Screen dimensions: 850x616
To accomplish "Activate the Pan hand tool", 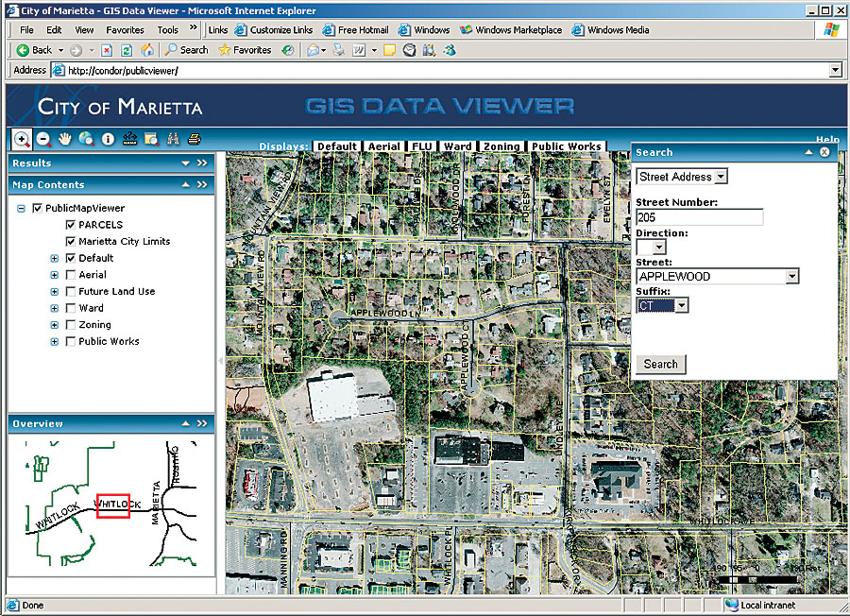I will tap(65, 140).
